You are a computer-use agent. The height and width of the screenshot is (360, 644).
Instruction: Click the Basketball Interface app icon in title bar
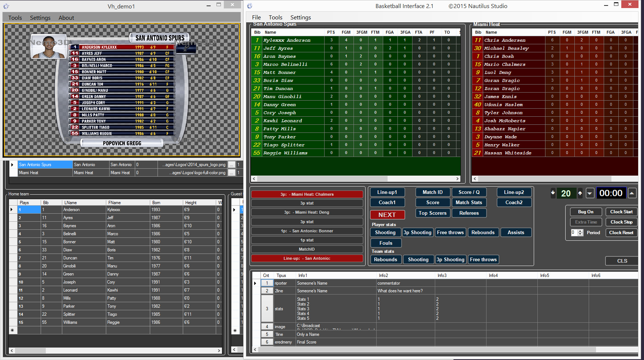(250, 6)
